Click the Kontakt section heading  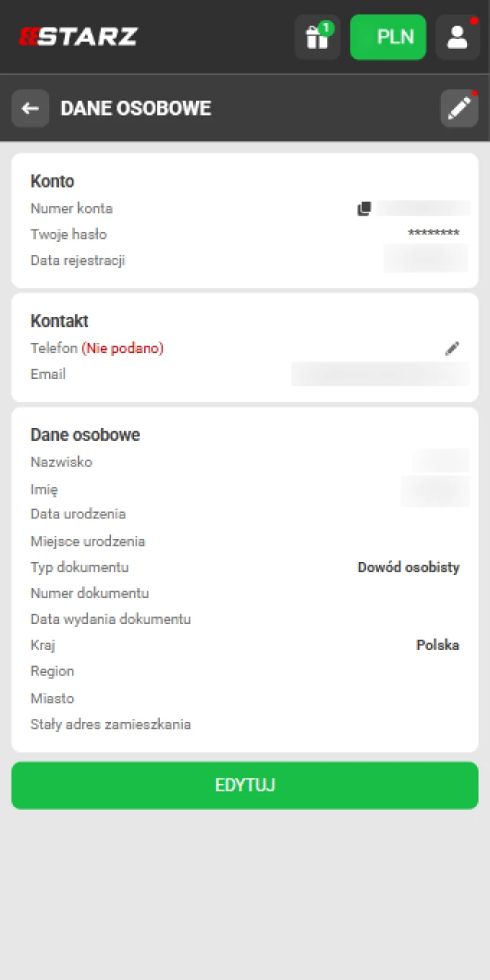click(x=59, y=321)
